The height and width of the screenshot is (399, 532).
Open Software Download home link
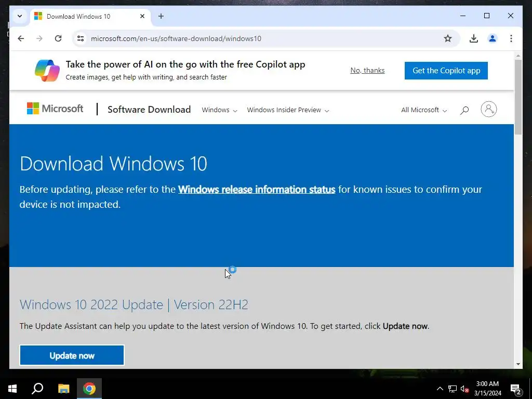tap(149, 109)
